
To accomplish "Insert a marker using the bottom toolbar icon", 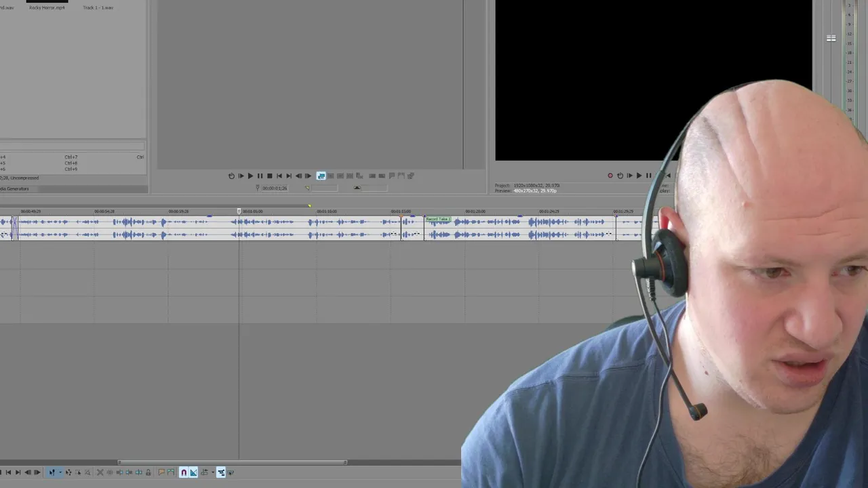I will [x=161, y=472].
